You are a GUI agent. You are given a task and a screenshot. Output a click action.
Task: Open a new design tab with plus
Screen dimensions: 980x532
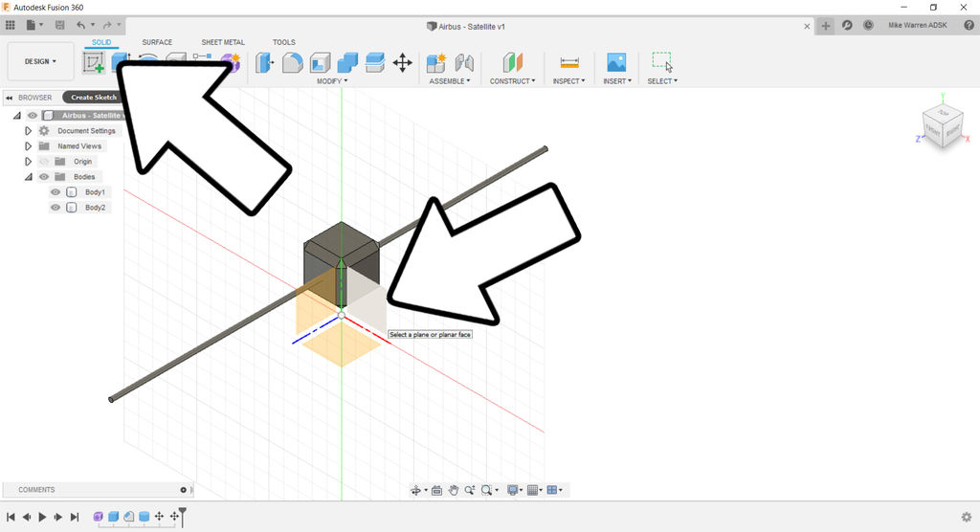[x=826, y=26]
